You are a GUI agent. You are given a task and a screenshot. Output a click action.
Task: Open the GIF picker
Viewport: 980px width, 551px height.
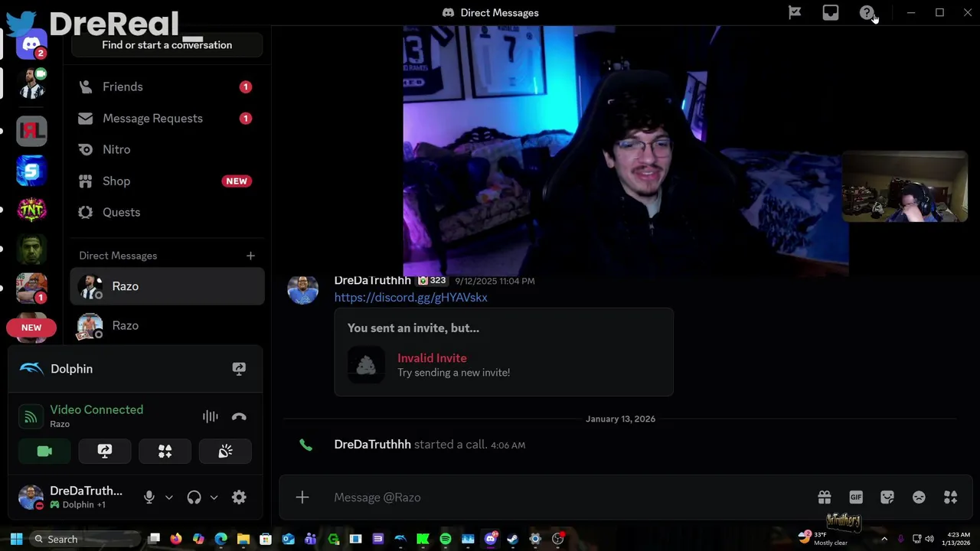click(x=856, y=497)
